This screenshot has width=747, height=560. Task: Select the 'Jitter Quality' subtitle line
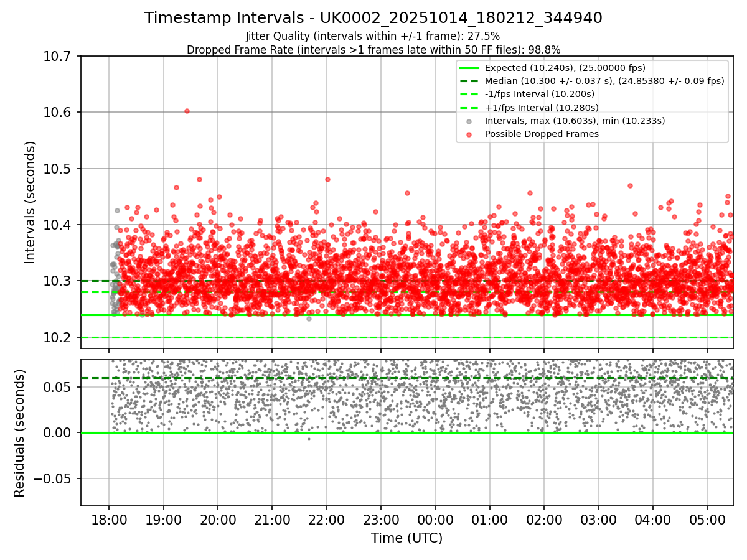pyautogui.click(x=374, y=37)
